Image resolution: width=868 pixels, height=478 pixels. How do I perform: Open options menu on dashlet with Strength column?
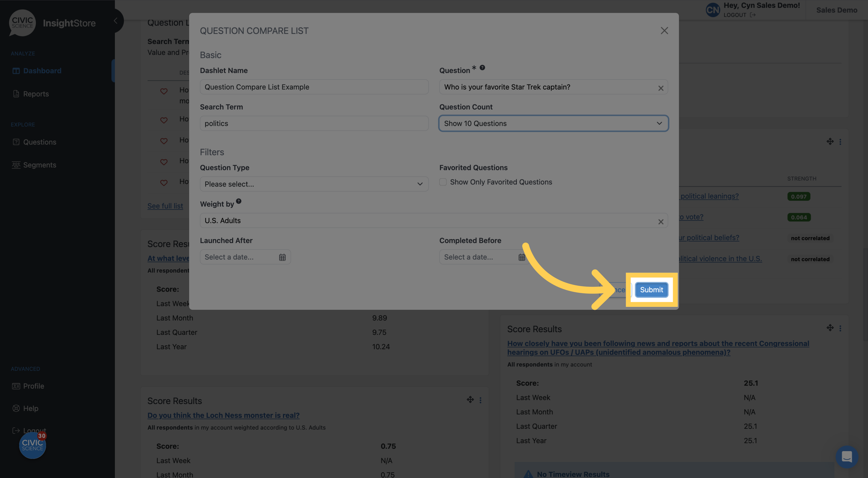[x=840, y=142]
